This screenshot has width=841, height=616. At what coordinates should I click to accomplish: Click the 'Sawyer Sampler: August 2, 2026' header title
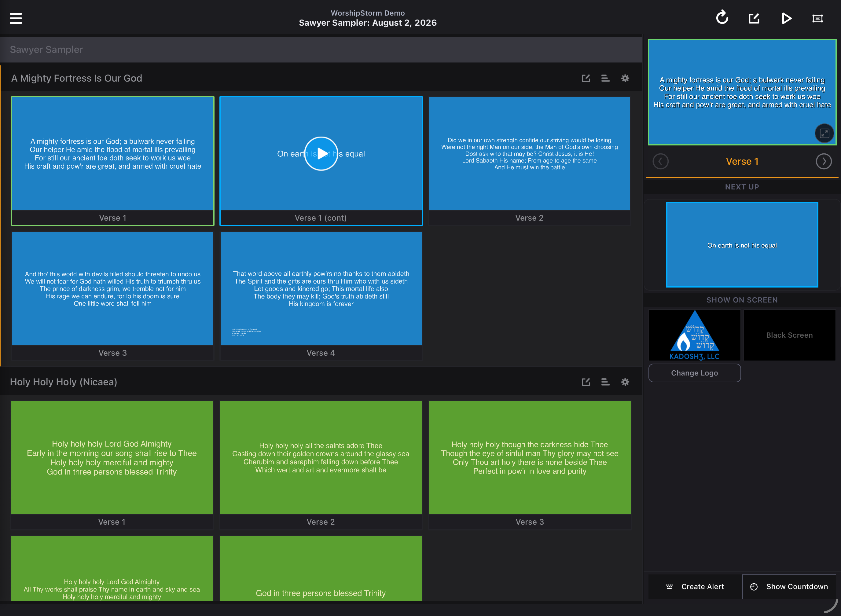click(x=368, y=23)
